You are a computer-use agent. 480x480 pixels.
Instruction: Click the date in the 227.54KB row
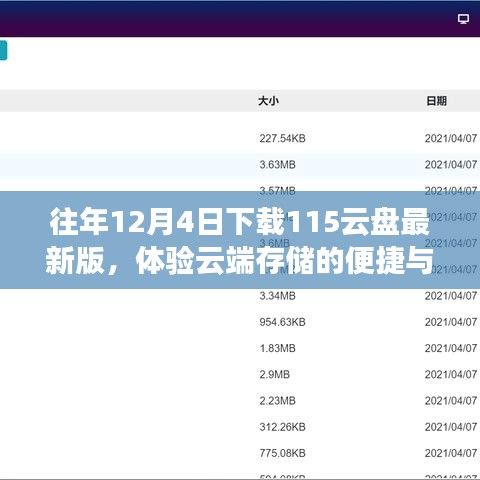[451, 138]
